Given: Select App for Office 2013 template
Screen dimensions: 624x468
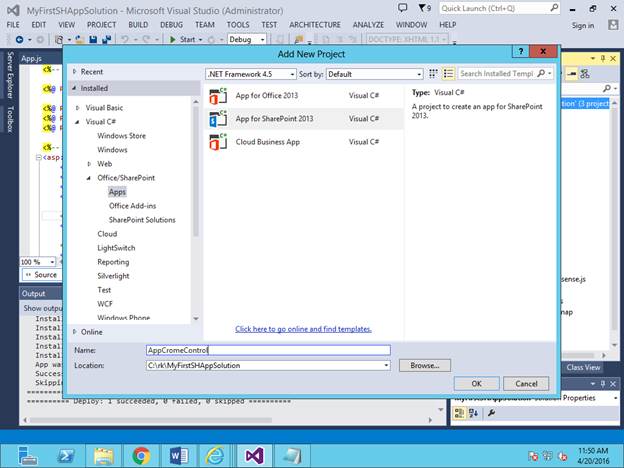Looking at the screenshot, I should (304, 96).
